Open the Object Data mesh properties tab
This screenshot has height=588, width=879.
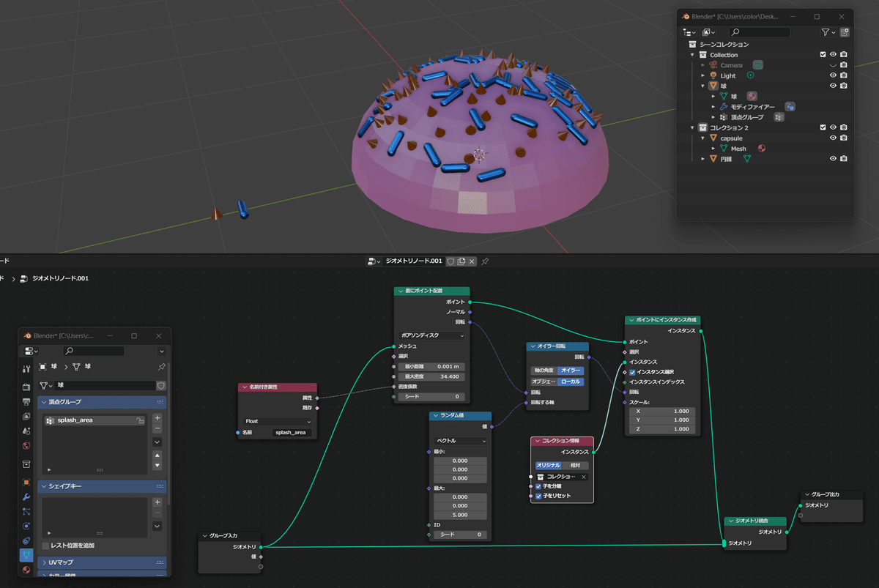26,555
